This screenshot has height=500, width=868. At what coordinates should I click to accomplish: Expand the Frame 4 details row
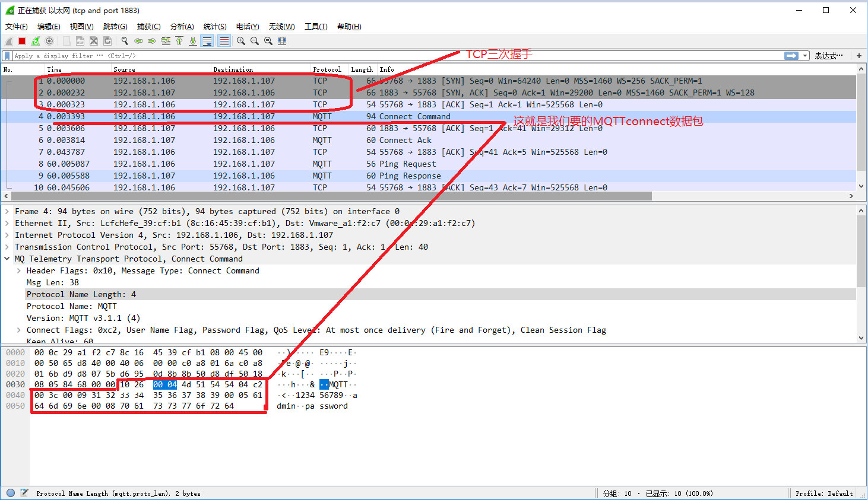click(7, 211)
